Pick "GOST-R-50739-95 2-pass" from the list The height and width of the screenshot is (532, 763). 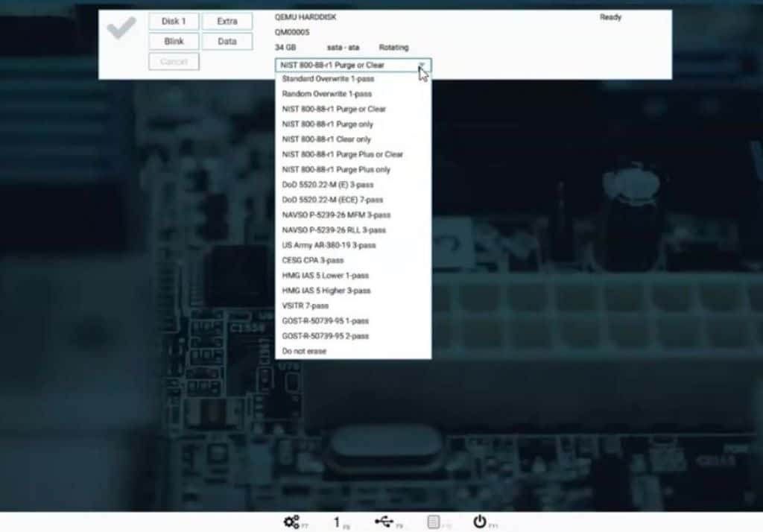pos(326,336)
